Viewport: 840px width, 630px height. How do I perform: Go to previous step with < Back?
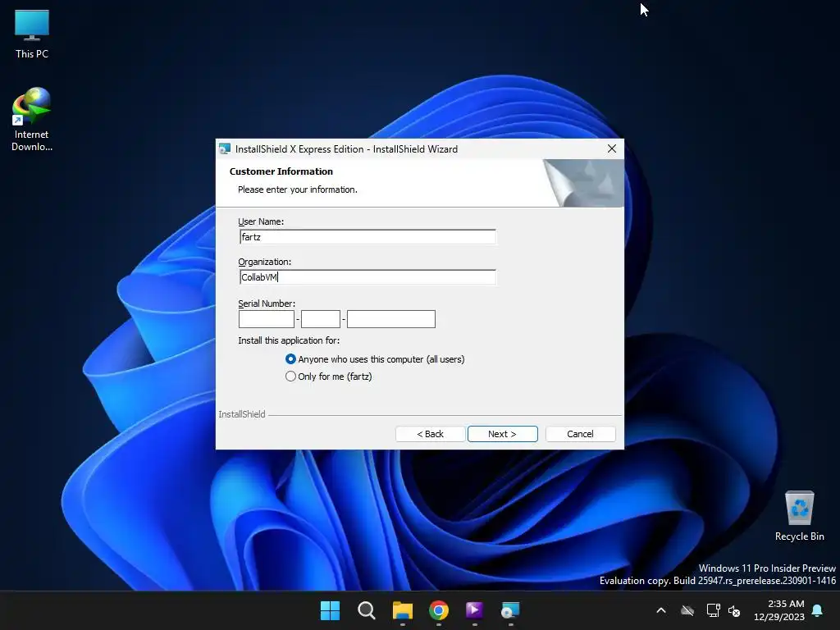pos(430,434)
